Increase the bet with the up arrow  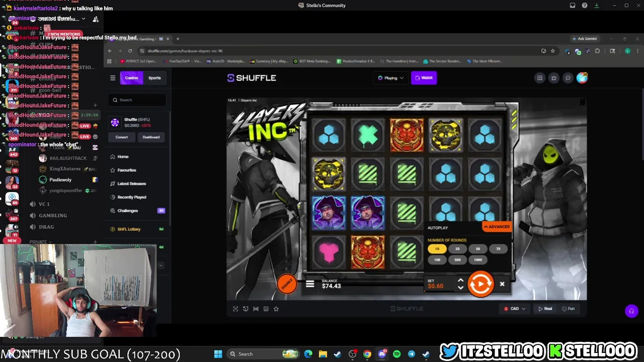(460, 281)
